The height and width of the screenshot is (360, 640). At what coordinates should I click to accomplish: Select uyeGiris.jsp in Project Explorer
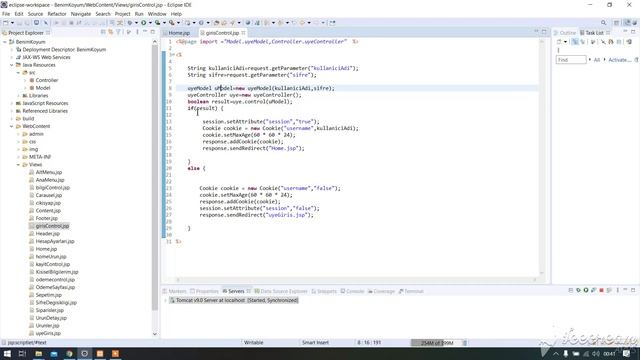coord(48,333)
